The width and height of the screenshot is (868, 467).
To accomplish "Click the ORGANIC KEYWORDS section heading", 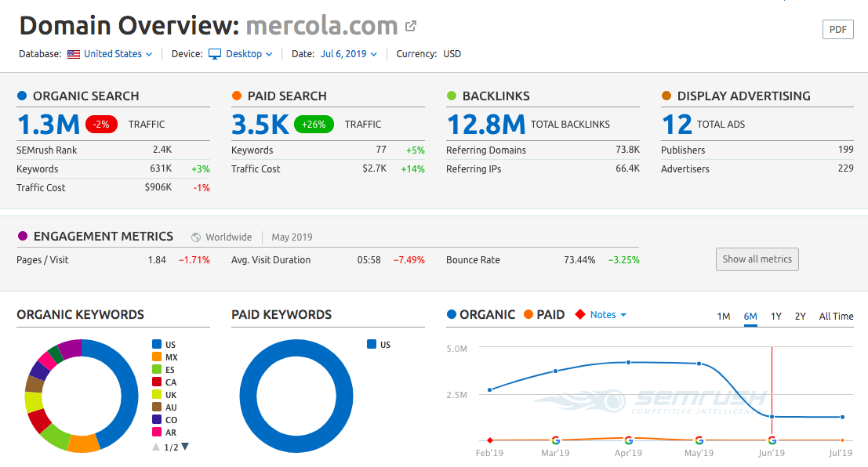I will click(80, 315).
